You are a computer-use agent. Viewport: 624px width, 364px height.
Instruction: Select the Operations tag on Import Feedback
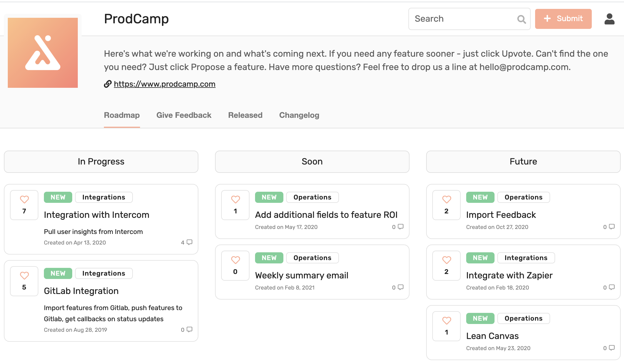(523, 197)
